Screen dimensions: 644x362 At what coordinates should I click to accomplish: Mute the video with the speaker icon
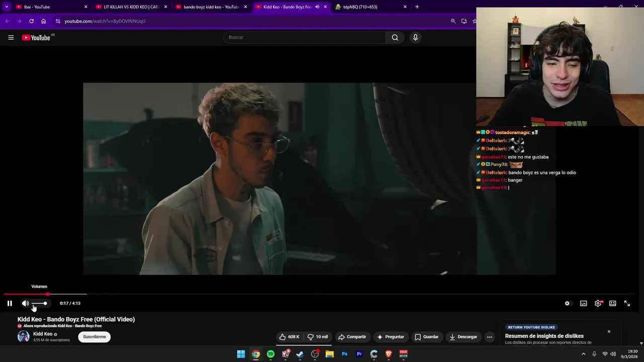[x=25, y=303]
